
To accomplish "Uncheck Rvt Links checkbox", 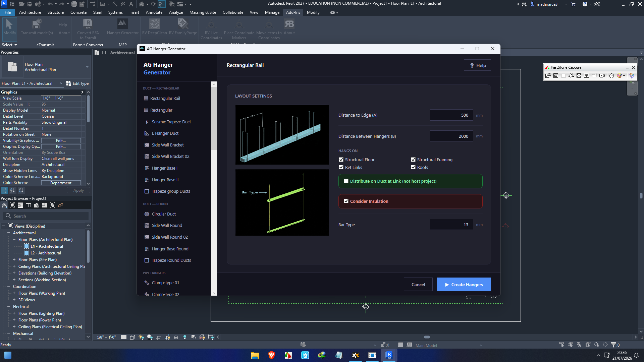I will click(341, 168).
